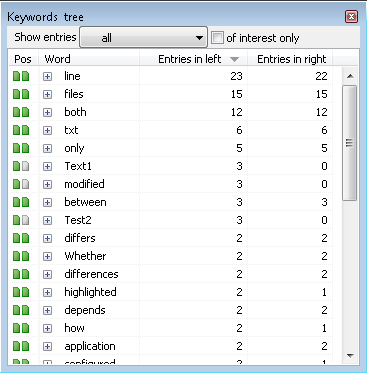Image resolution: width=367 pixels, height=373 pixels.
Task: Select the word 'Test2' in the tree
Action: click(78, 220)
